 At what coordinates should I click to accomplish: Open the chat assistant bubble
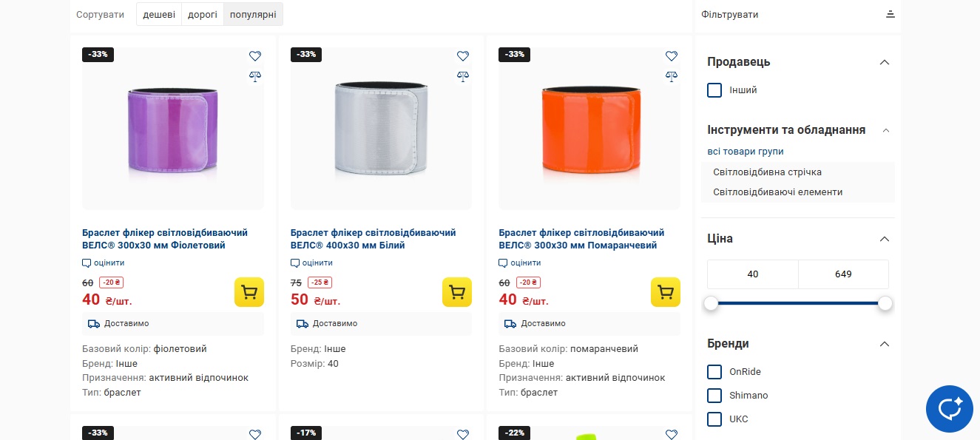point(950,409)
